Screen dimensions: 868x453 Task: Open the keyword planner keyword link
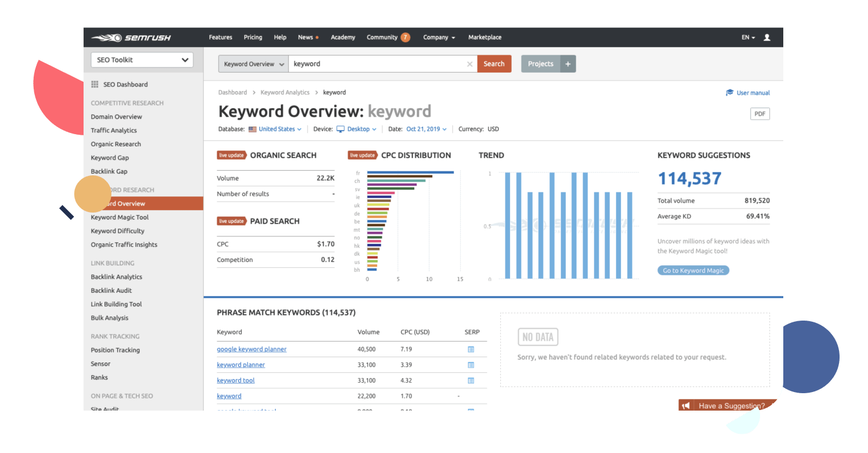click(x=241, y=365)
